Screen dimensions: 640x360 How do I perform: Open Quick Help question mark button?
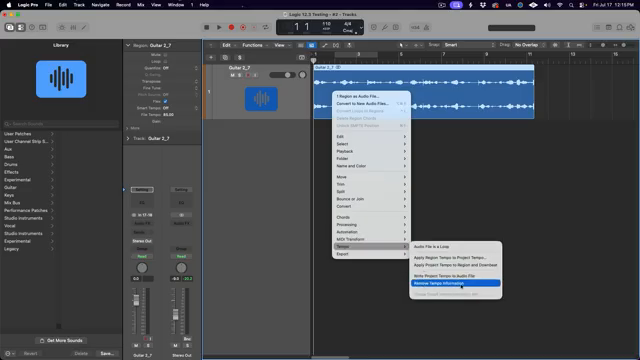32,27
